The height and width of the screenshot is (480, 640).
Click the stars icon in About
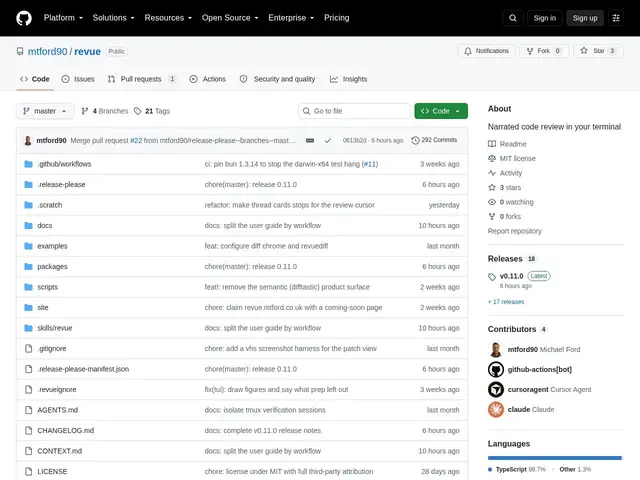(x=492, y=187)
